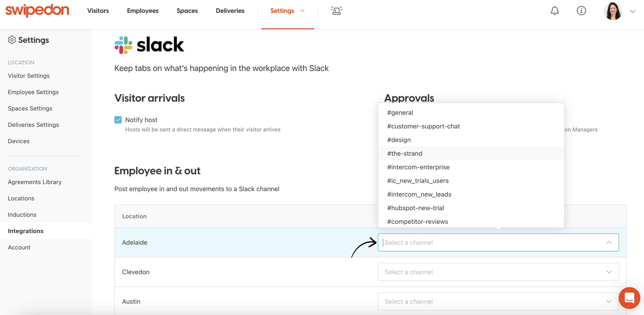Image resolution: width=644 pixels, height=315 pixels.
Task: Click the Location column header
Action: click(x=134, y=216)
